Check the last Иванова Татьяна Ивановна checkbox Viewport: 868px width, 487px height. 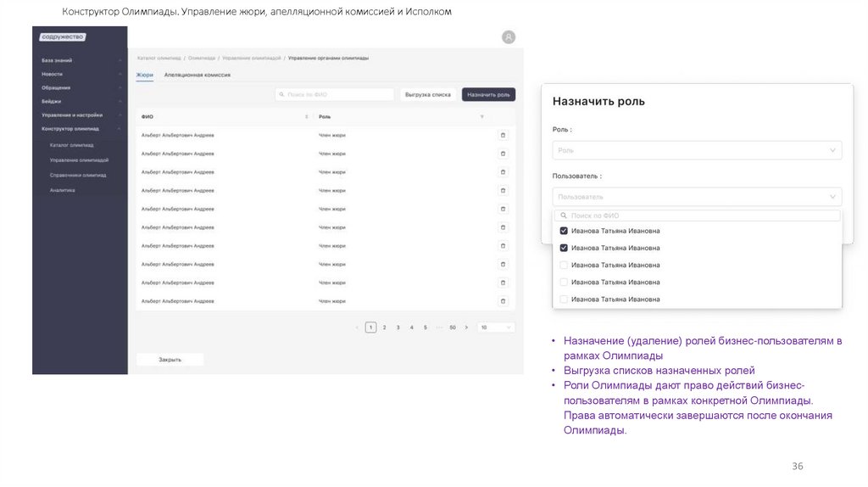tap(564, 299)
